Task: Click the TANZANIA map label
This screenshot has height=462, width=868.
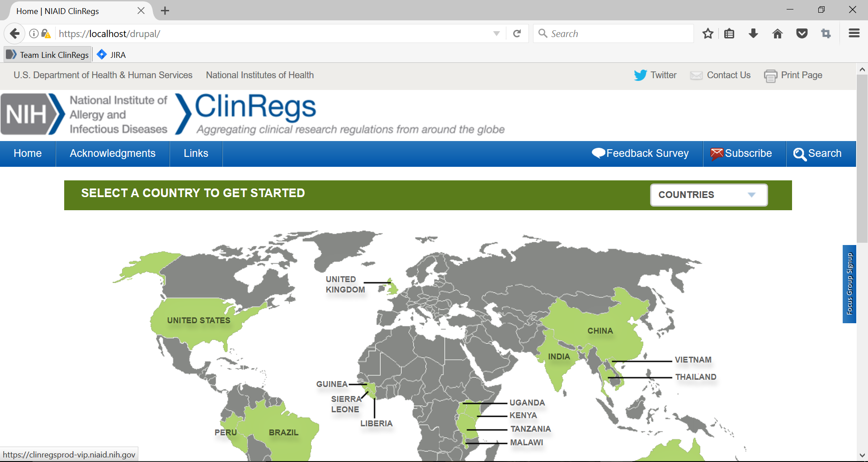Action: tap(531, 429)
